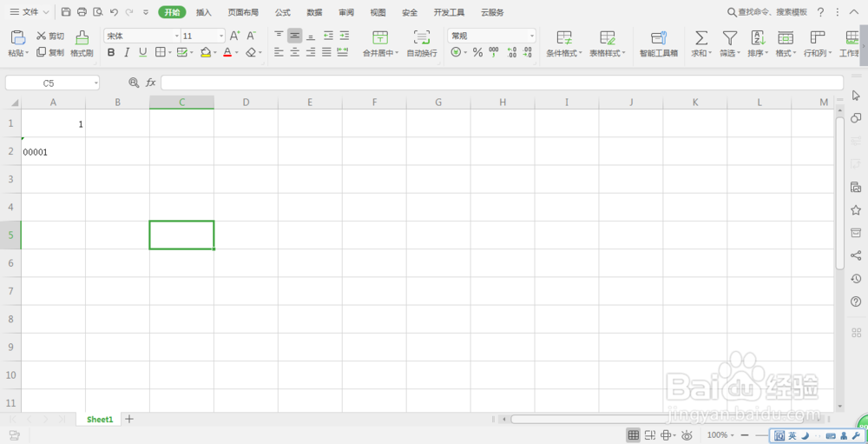
Task: Switch to the 数据 tab
Action: (314, 12)
